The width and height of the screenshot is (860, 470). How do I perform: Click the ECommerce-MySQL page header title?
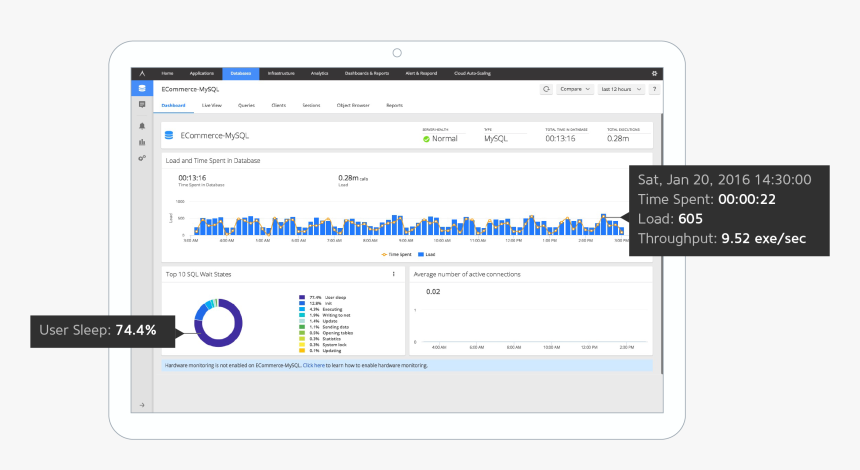[190, 89]
